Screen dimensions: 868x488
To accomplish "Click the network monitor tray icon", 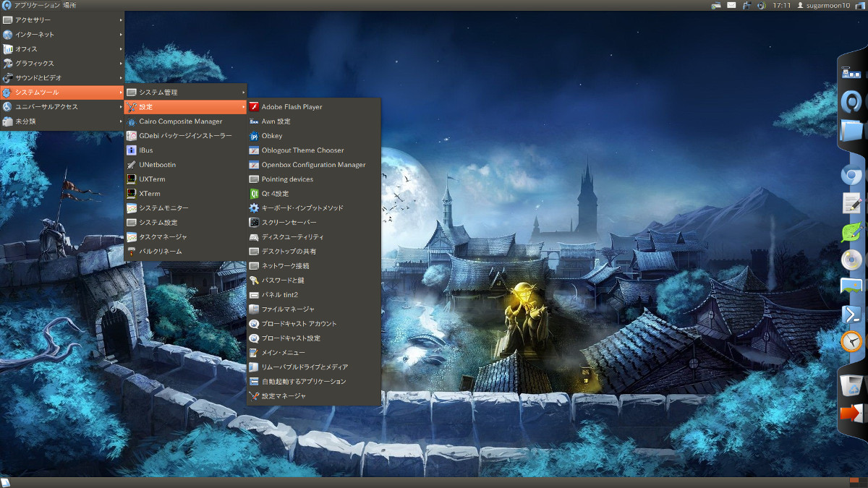I will [x=746, y=5].
